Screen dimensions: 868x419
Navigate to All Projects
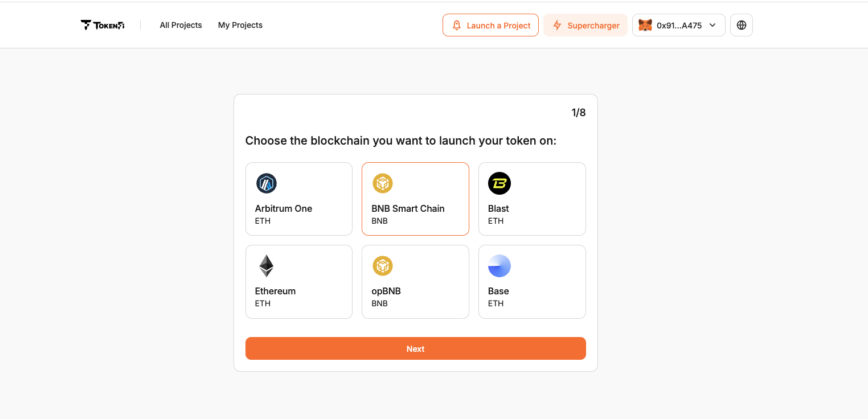181,25
